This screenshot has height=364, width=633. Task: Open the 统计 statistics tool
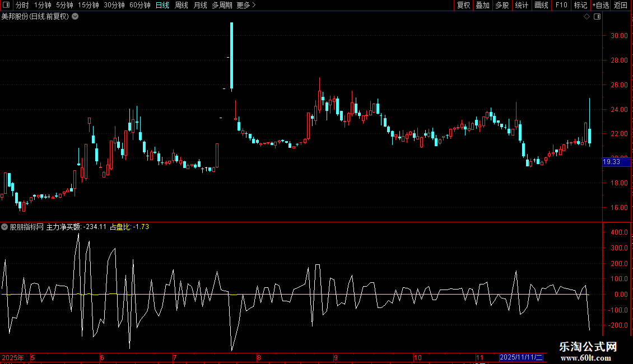click(x=521, y=5)
